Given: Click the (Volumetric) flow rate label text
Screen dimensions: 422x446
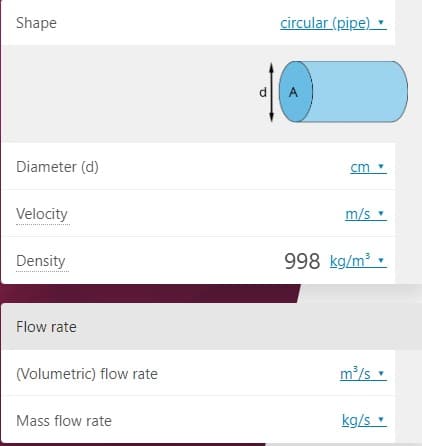Looking at the screenshot, I should point(87,374).
